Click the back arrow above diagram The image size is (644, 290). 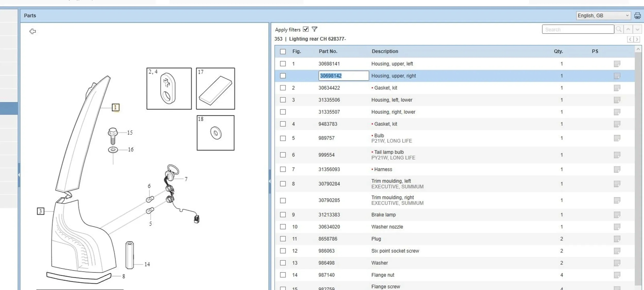[32, 31]
